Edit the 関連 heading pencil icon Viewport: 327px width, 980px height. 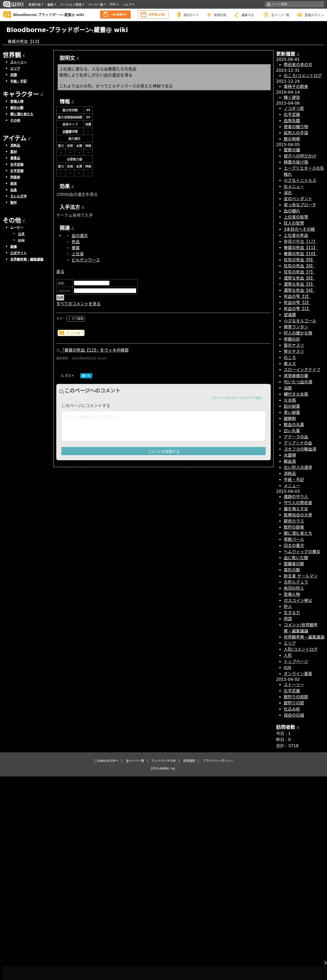tap(73, 228)
